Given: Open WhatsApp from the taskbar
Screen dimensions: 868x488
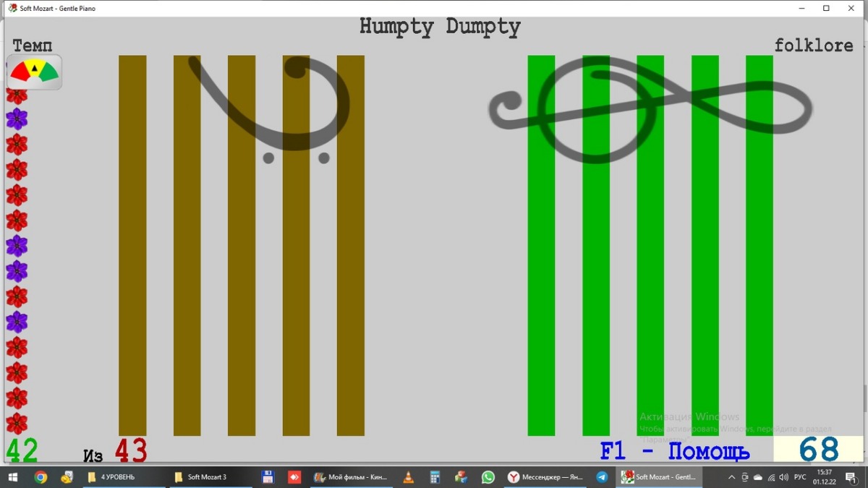Looking at the screenshot, I should 488,477.
